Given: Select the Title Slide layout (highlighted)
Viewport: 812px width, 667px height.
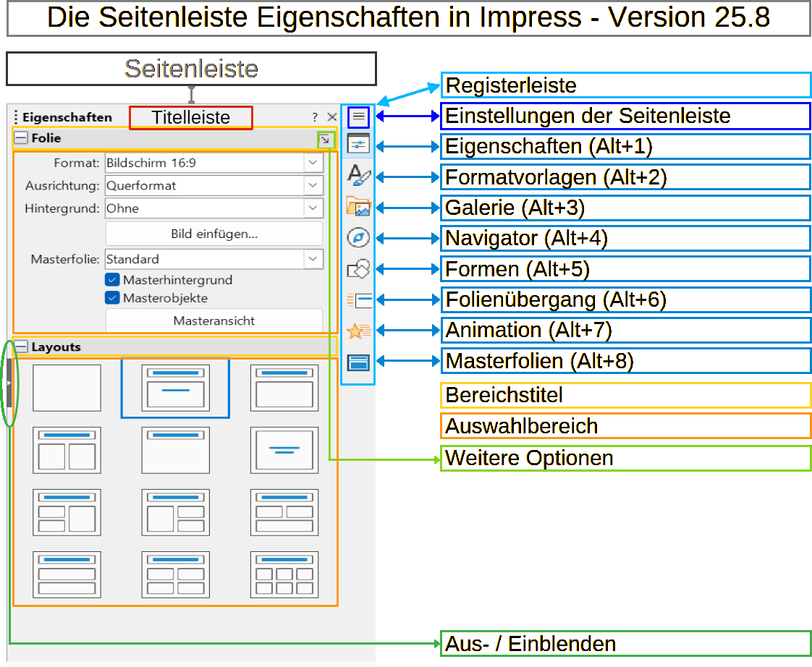Looking at the screenshot, I should tap(176, 388).
